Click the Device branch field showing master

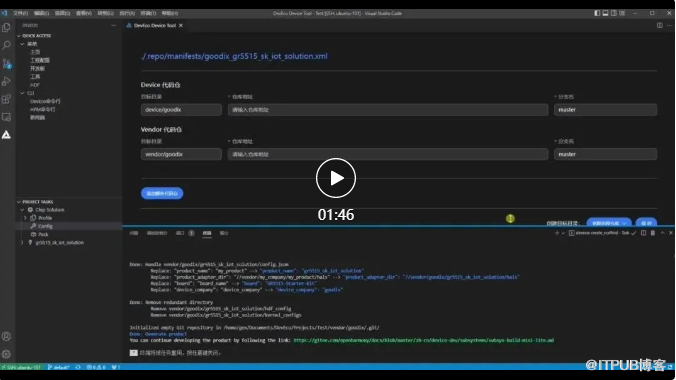pos(605,110)
